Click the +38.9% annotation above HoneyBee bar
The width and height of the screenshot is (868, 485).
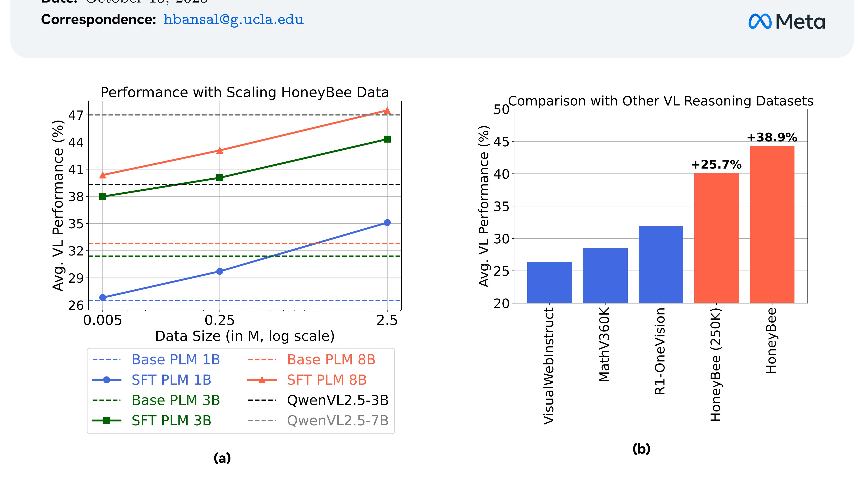tap(772, 137)
